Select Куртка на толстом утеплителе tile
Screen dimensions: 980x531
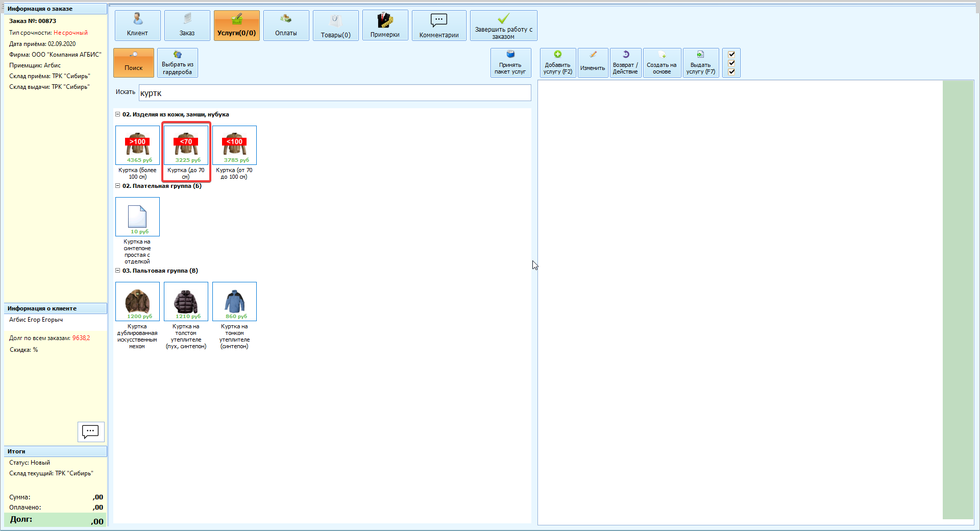186,316
